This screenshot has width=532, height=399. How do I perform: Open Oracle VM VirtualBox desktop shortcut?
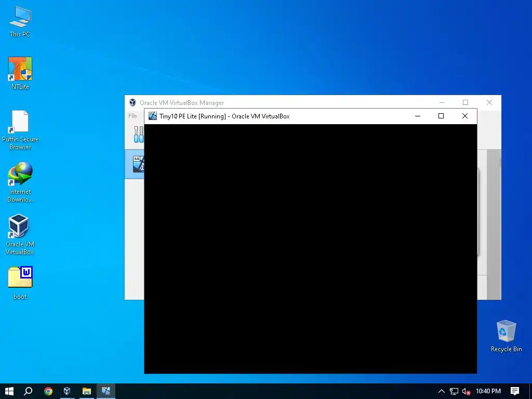click(20, 234)
